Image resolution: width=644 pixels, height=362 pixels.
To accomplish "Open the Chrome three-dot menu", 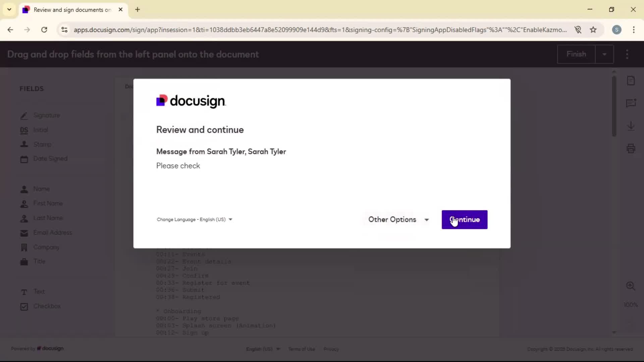I will click(x=634, y=30).
